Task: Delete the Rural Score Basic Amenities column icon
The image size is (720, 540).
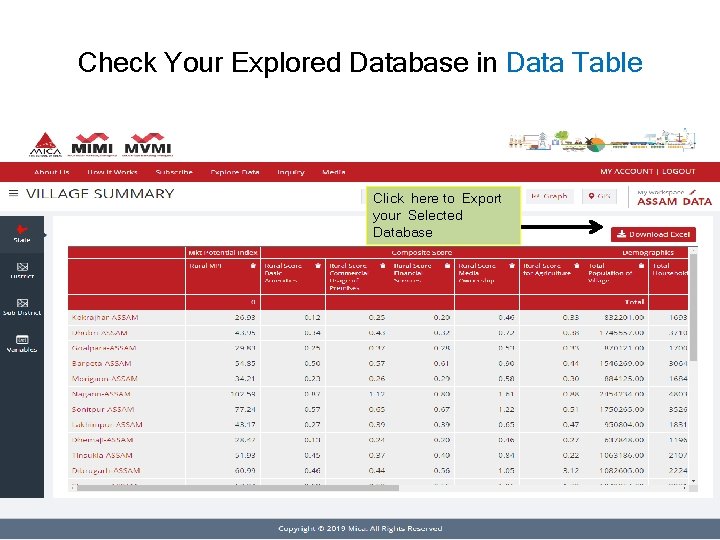Action: [x=317, y=266]
